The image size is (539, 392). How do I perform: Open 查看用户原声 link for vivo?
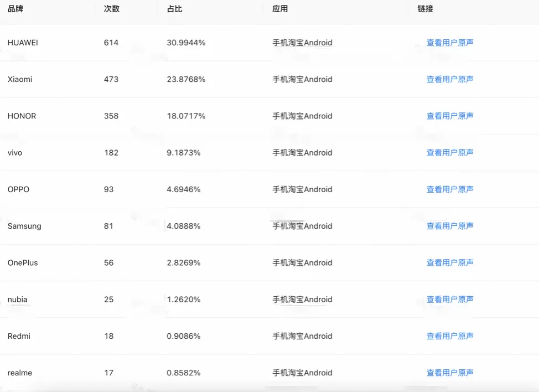click(450, 153)
